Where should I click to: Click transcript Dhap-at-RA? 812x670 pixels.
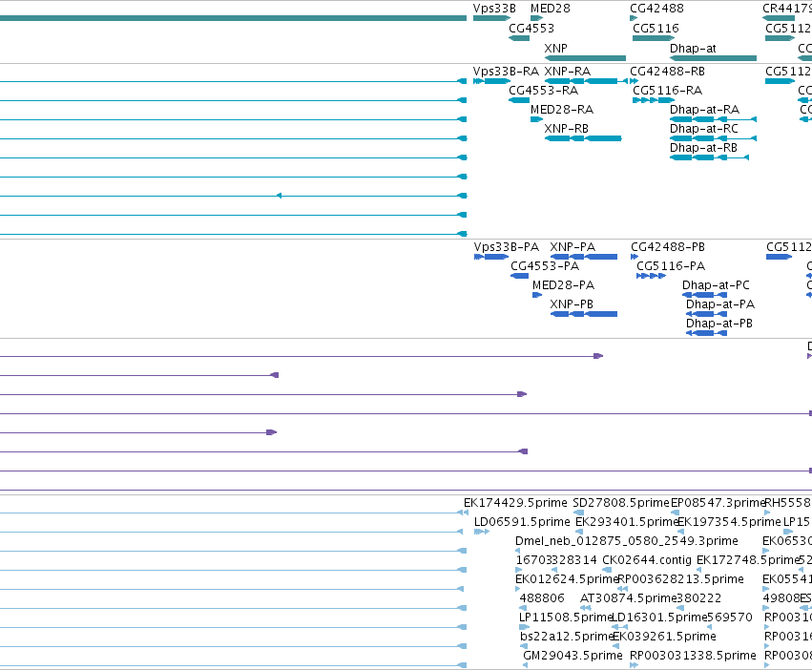tap(704, 110)
